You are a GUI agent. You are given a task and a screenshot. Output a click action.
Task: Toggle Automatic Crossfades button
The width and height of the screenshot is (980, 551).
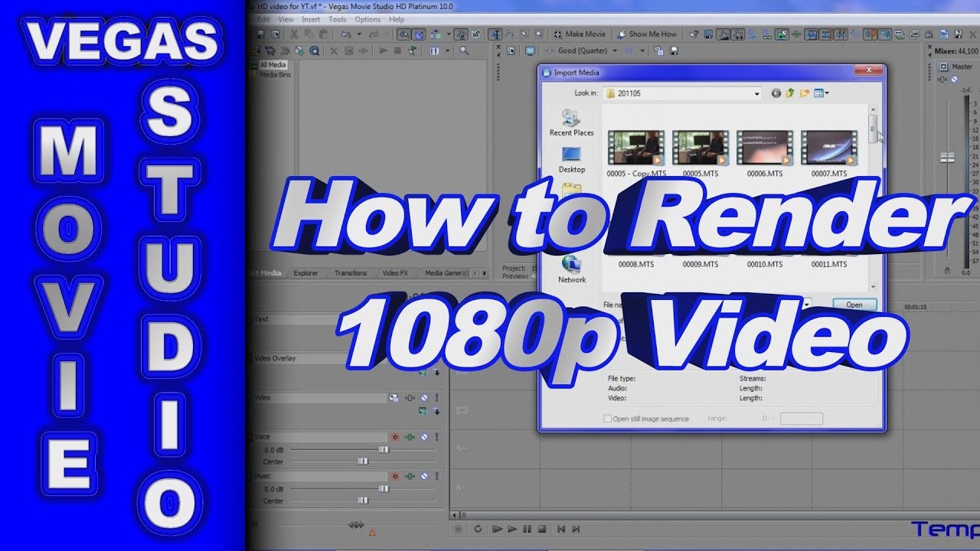[x=418, y=34]
